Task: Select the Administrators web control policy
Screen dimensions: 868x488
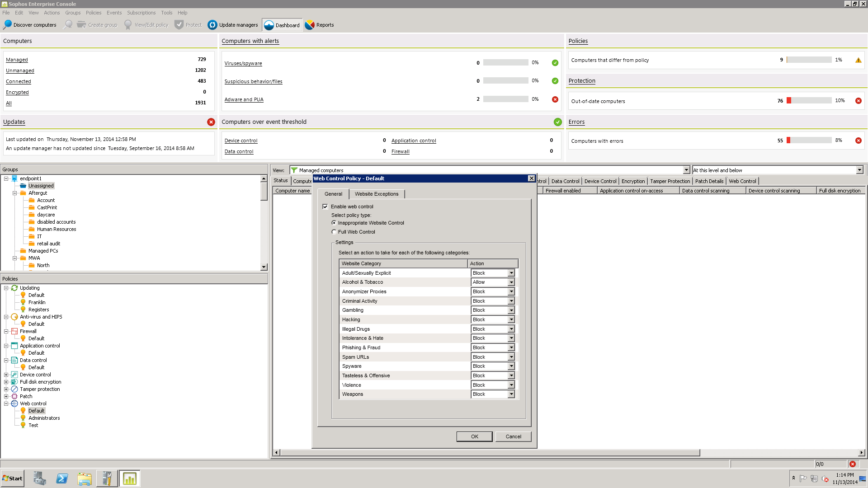Action: 44,418
